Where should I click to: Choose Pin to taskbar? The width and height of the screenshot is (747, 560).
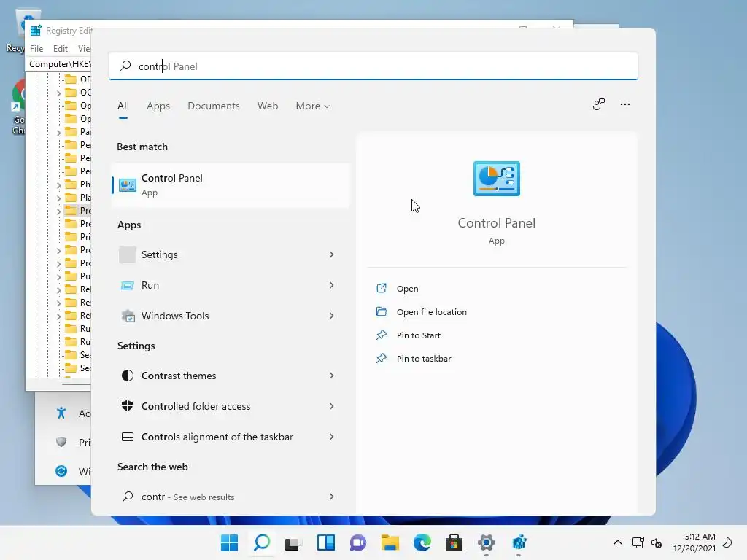coord(424,359)
